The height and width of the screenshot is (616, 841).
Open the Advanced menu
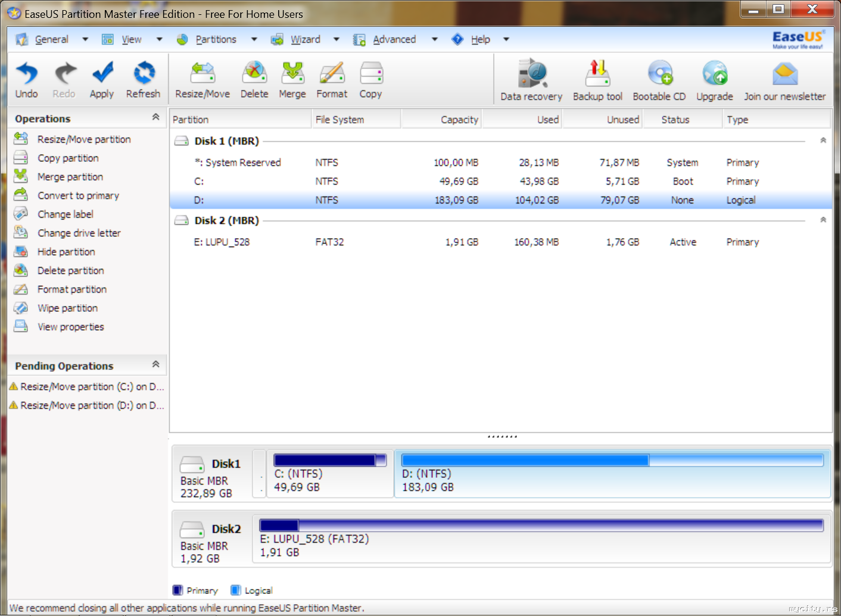click(x=394, y=39)
